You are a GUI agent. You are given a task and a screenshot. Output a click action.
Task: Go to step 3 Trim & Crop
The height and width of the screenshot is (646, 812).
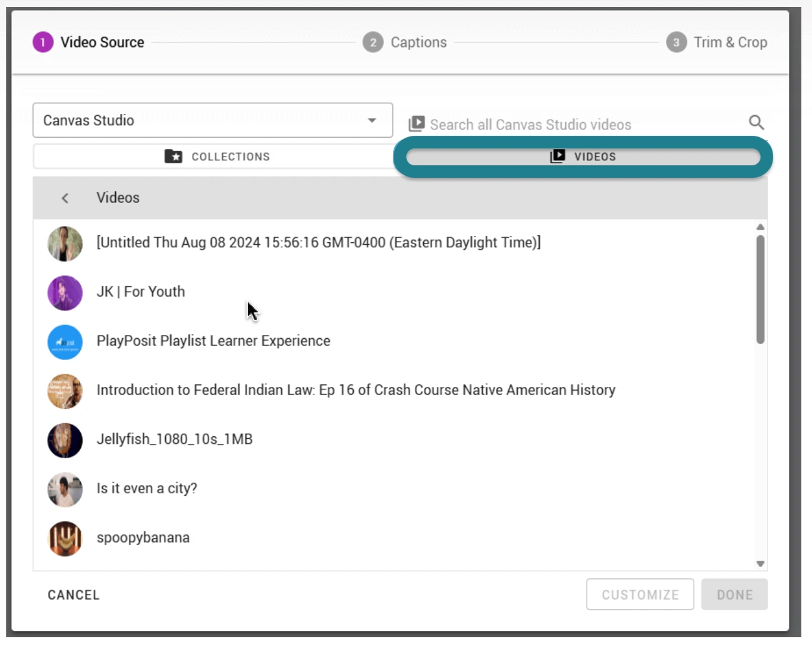[x=717, y=42]
